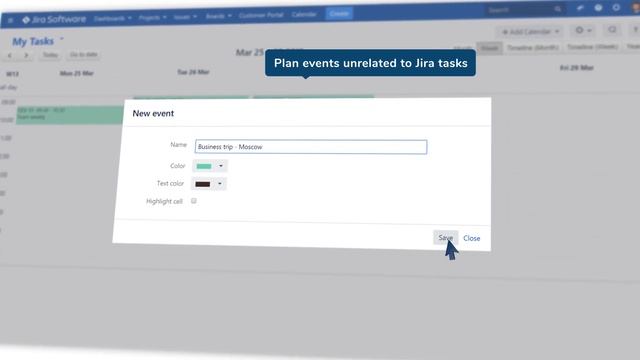Expand the Boards menu

[218, 16]
